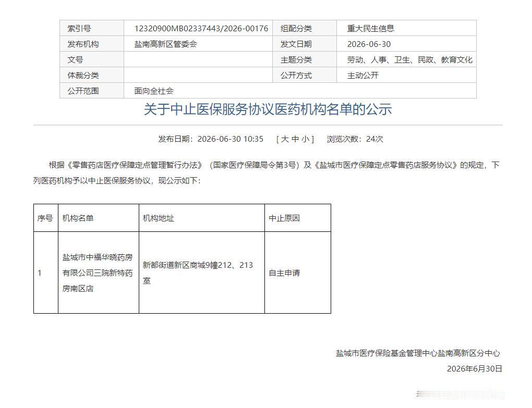Select the issue date 2026-06-30 in metadata table

click(x=369, y=44)
